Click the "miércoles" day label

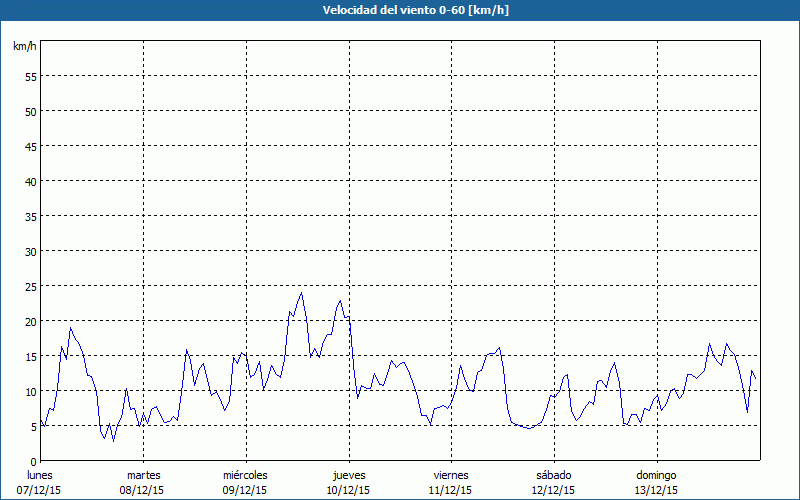click(x=245, y=475)
